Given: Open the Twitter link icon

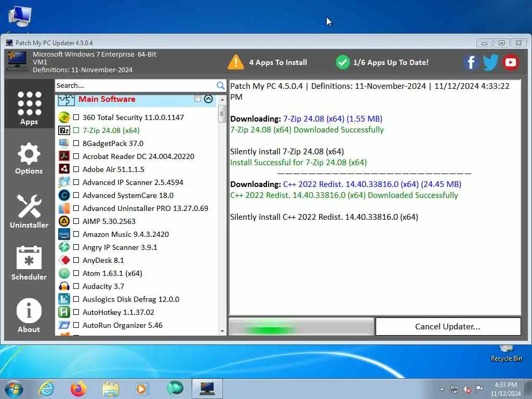Looking at the screenshot, I should point(490,62).
